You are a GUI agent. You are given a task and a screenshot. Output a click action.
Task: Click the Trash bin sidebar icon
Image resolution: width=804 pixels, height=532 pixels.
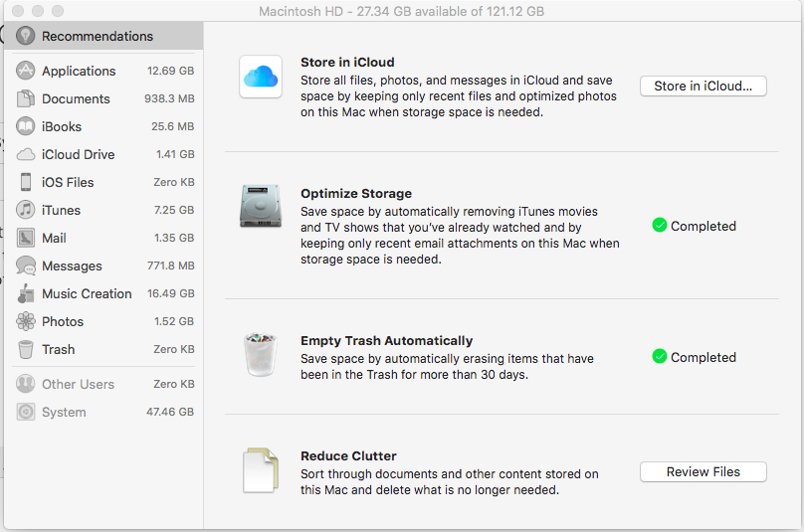coord(25,349)
